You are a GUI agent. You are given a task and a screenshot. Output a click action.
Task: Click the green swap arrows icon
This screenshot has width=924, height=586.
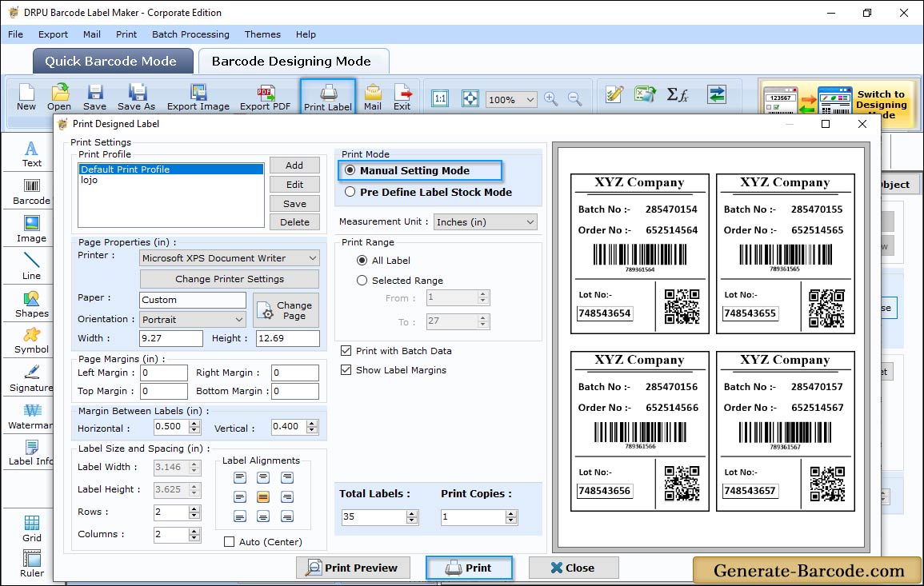tap(717, 94)
